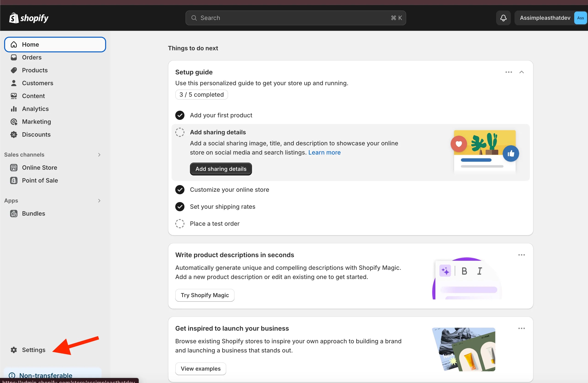Screen dimensions: 588x383
Task: Expand the Apps section chevron
Action: pyautogui.click(x=99, y=200)
